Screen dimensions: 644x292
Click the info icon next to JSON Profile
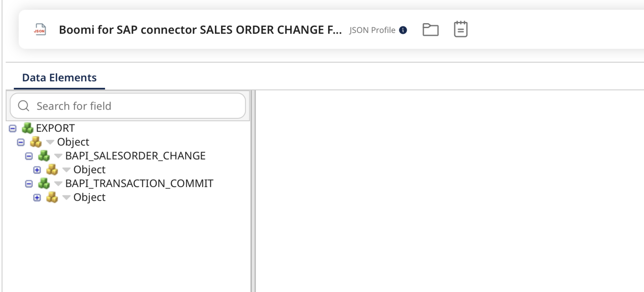403,30
